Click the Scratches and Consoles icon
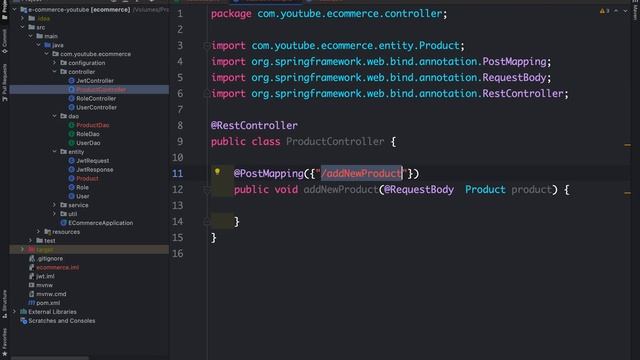The width and height of the screenshot is (640, 360). [x=24, y=321]
